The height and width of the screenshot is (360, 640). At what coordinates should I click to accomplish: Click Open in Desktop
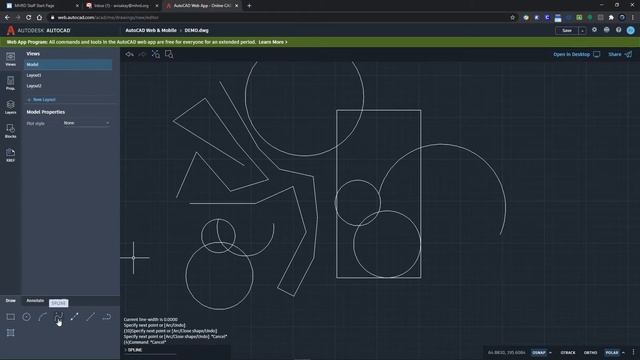click(576, 54)
